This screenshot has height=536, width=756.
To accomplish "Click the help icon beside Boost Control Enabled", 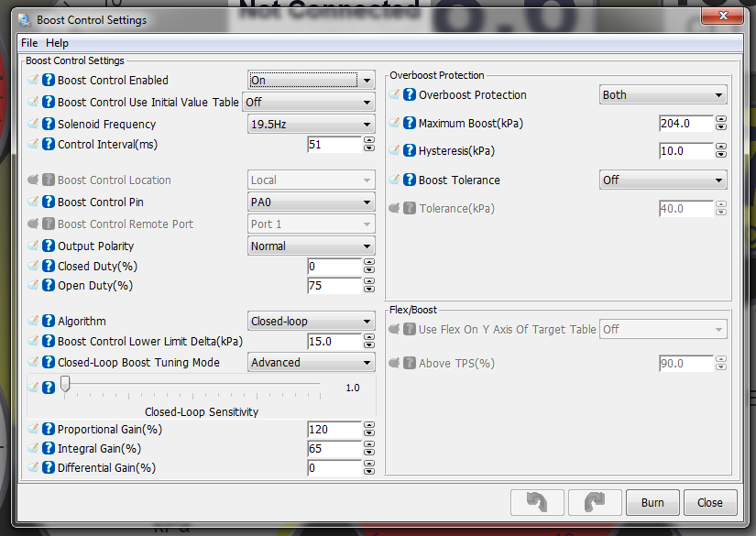I will click(47, 80).
